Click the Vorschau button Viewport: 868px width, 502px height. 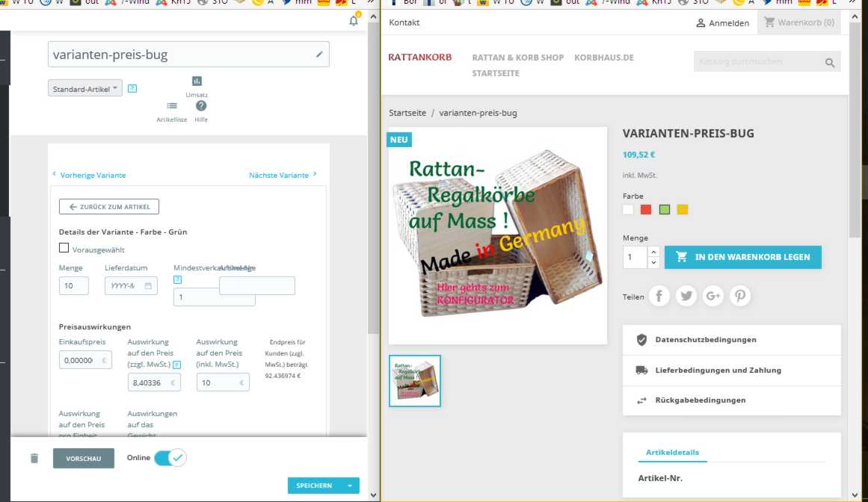click(84, 459)
